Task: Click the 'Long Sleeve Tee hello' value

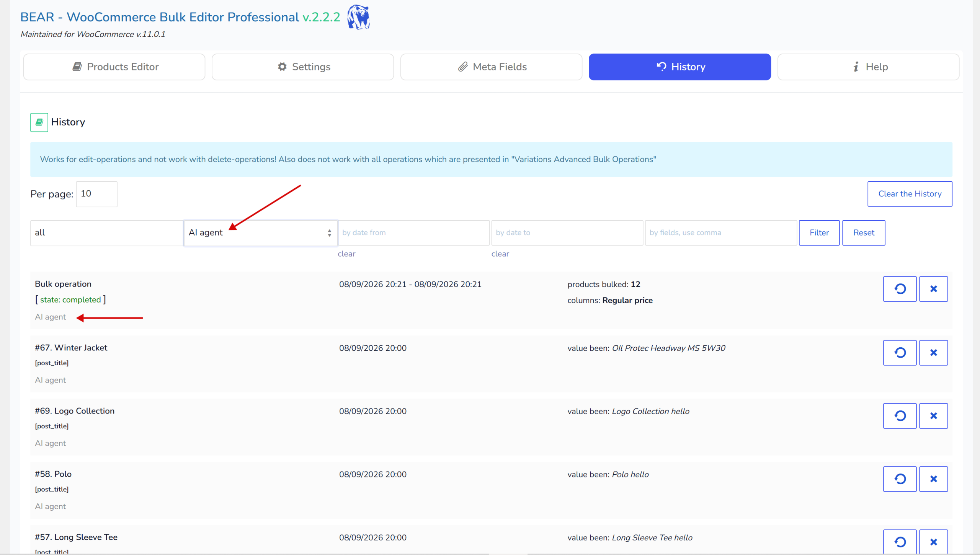Action: pyautogui.click(x=652, y=537)
